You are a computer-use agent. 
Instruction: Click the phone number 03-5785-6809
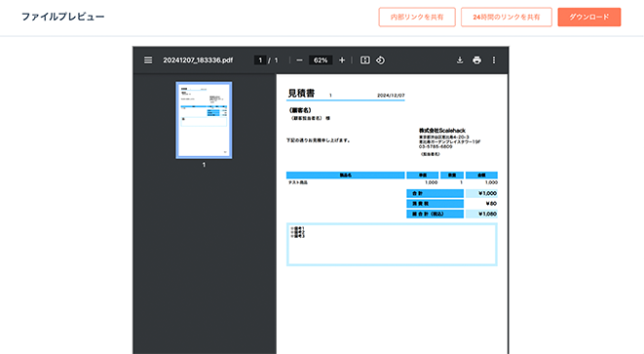[x=436, y=147]
